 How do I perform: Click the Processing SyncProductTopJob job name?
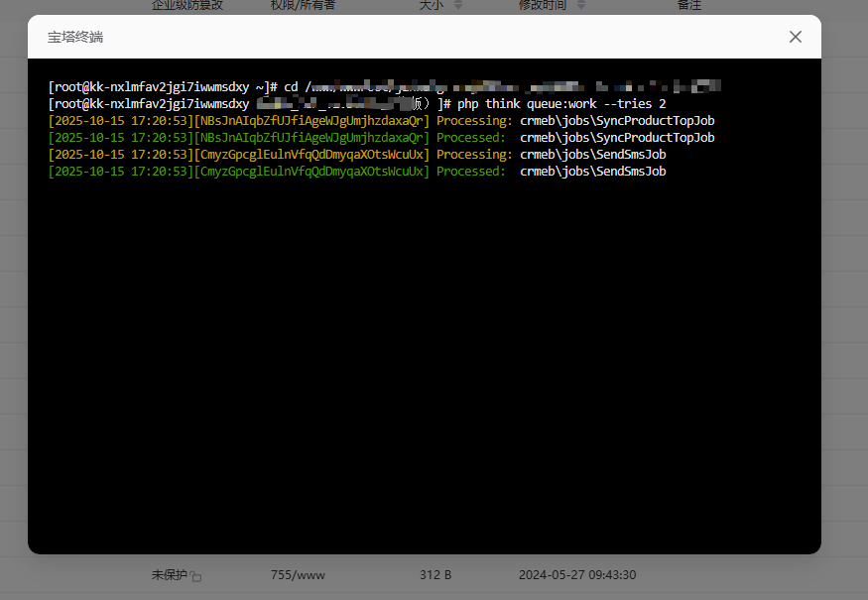tap(617, 121)
